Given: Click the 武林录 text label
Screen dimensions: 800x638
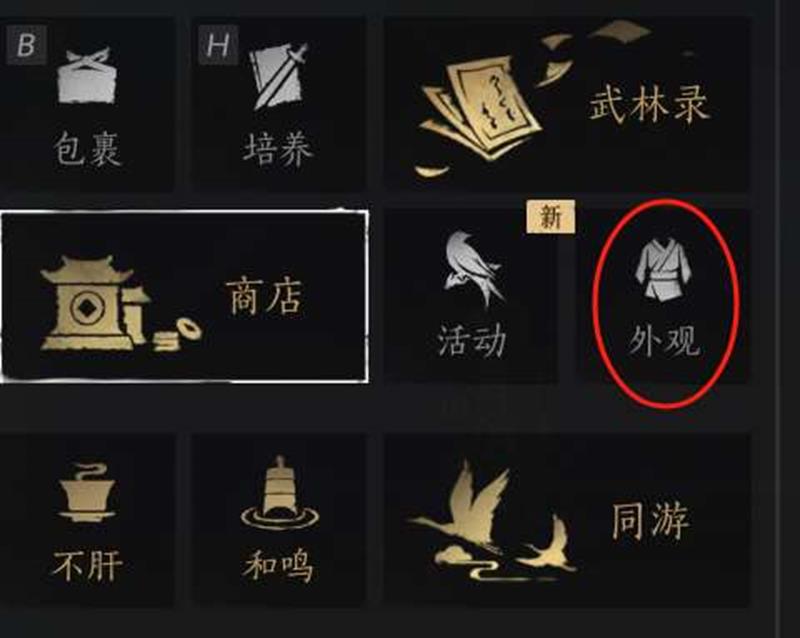Looking at the screenshot, I should (649, 104).
